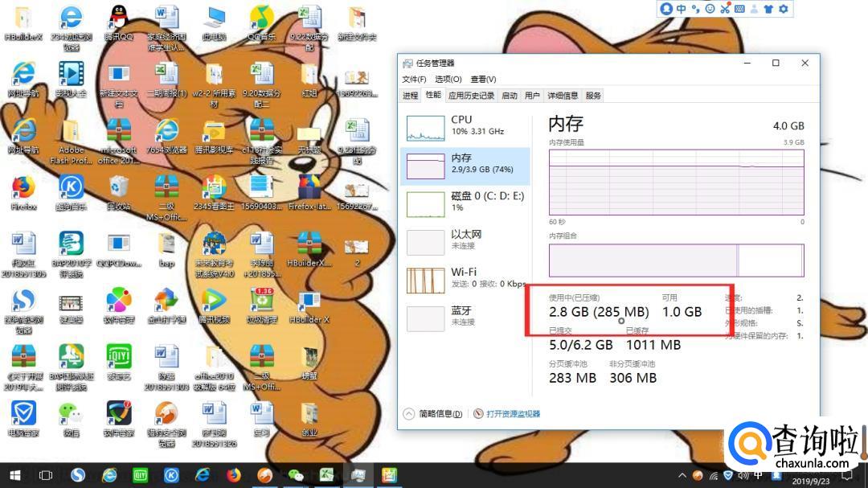868x488 pixels.
Task: Select the office2010 破解版 64位 folder
Action: click(214, 367)
